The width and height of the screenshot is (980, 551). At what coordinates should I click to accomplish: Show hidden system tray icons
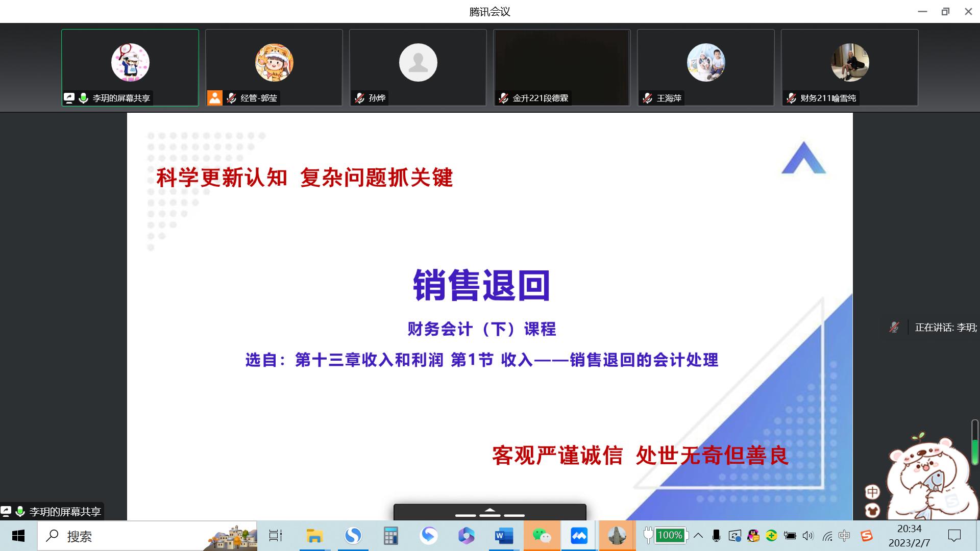coord(698,536)
